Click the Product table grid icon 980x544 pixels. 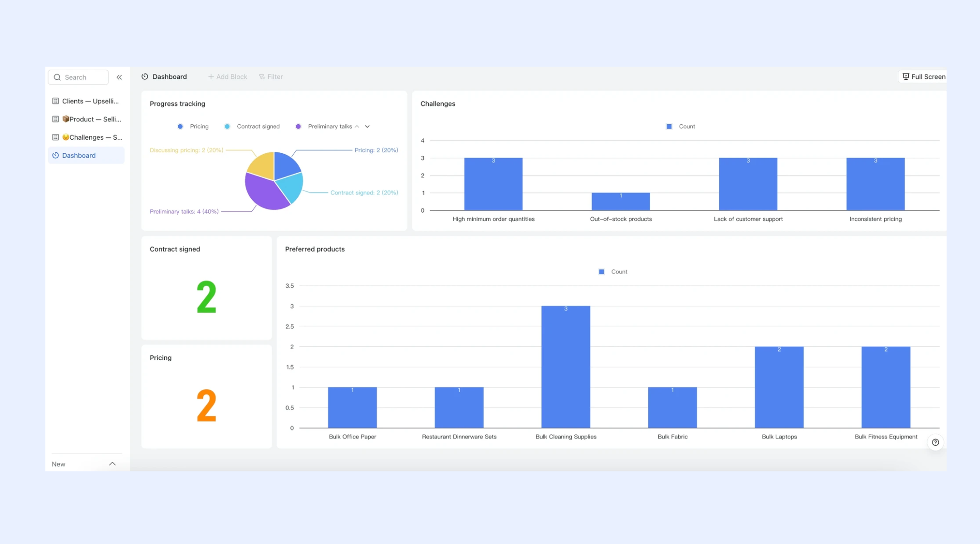pyautogui.click(x=55, y=119)
